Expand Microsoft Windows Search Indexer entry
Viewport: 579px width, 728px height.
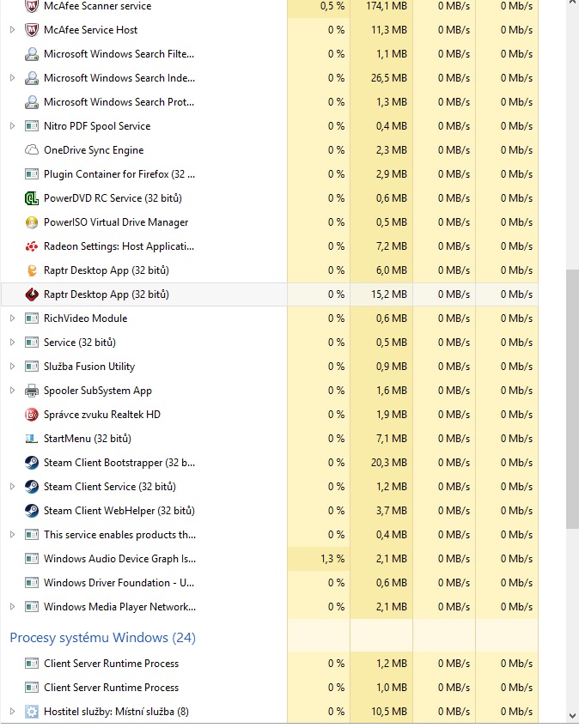12,78
